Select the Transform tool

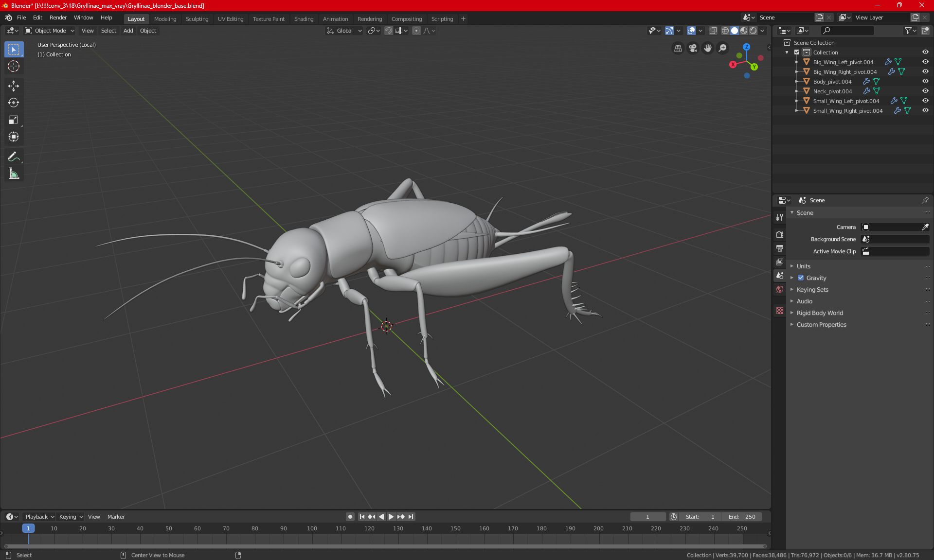(14, 137)
